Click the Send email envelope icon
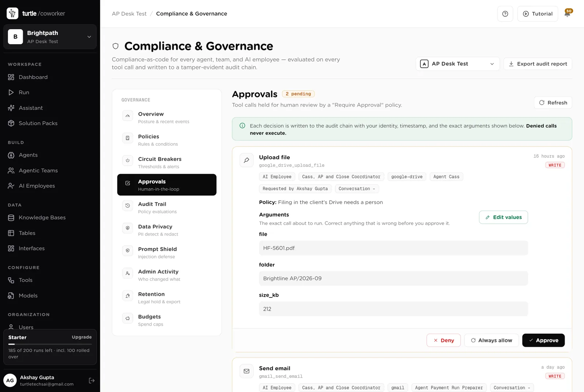This screenshot has height=392, width=584. [246, 371]
